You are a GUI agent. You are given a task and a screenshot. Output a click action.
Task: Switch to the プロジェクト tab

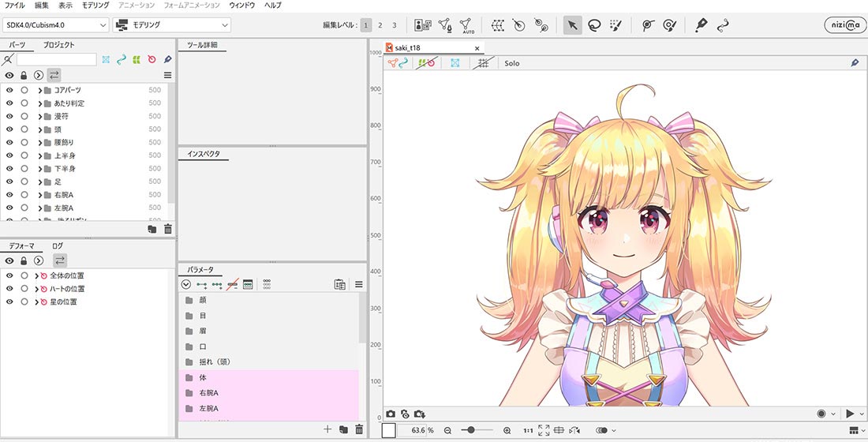click(58, 45)
